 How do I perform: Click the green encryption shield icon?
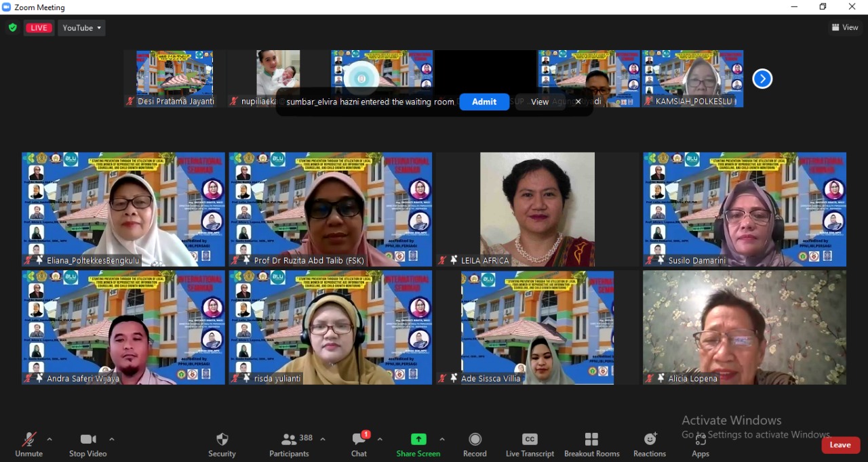pos(12,28)
